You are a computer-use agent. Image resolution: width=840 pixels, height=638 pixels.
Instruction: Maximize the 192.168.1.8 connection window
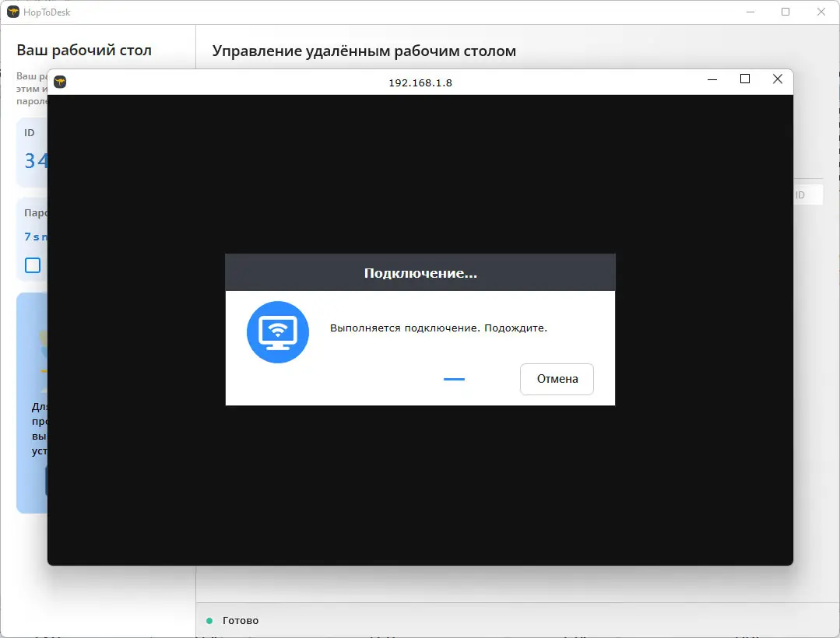point(745,79)
